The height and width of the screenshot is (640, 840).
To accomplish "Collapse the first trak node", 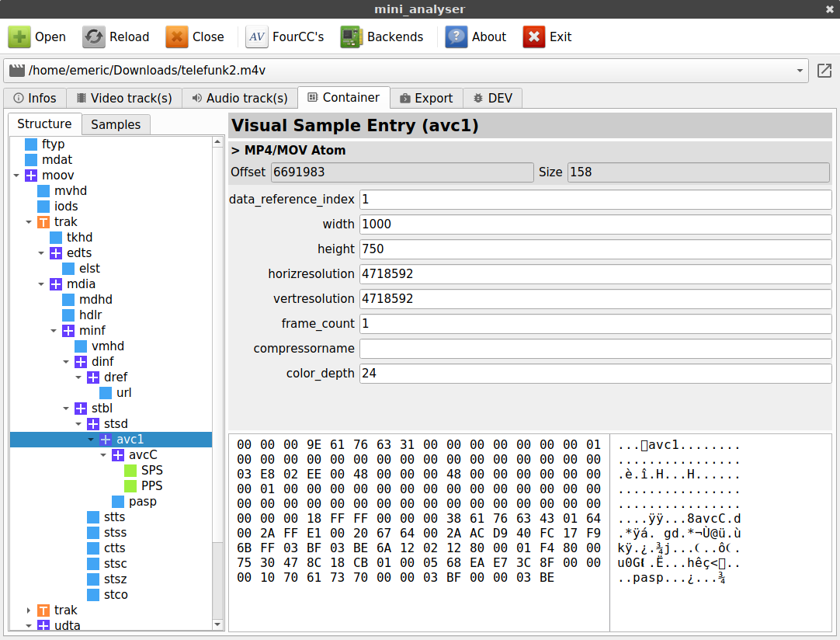I will click(x=29, y=222).
